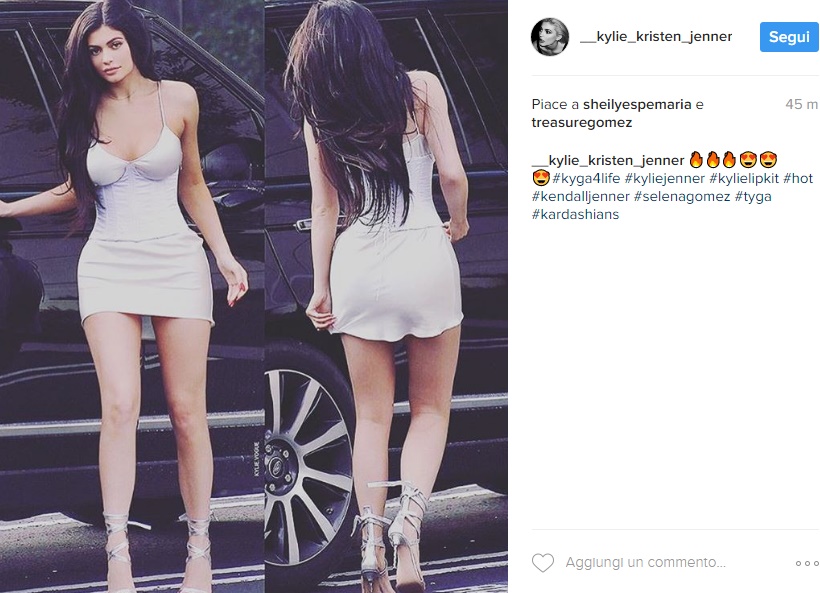Open the #selenagomez hashtag
Screen dimensions: 820x593
681,197
